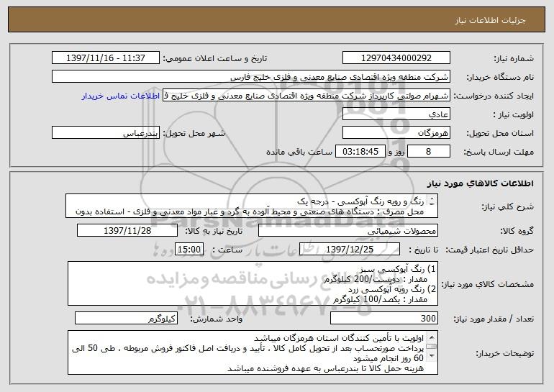Click the label واحد شمارش
Screen dimensions: 554x392
tap(217, 319)
